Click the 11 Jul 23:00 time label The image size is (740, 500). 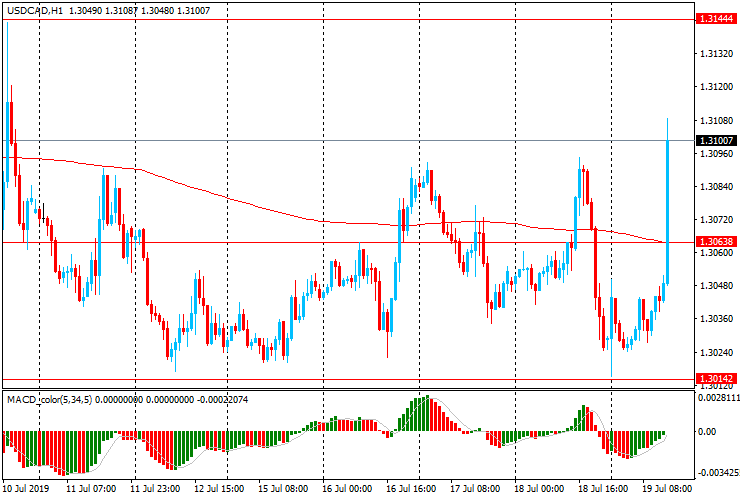[155, 488]
